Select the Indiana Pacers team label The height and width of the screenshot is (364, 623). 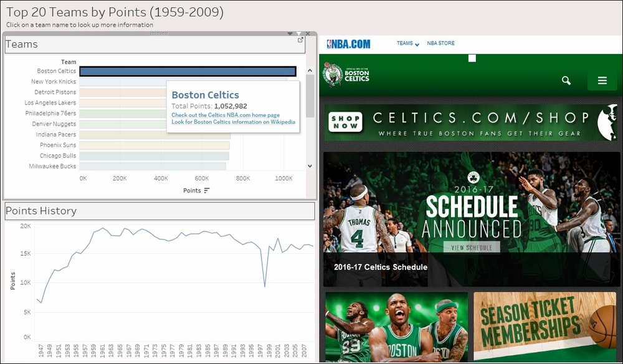56,134
